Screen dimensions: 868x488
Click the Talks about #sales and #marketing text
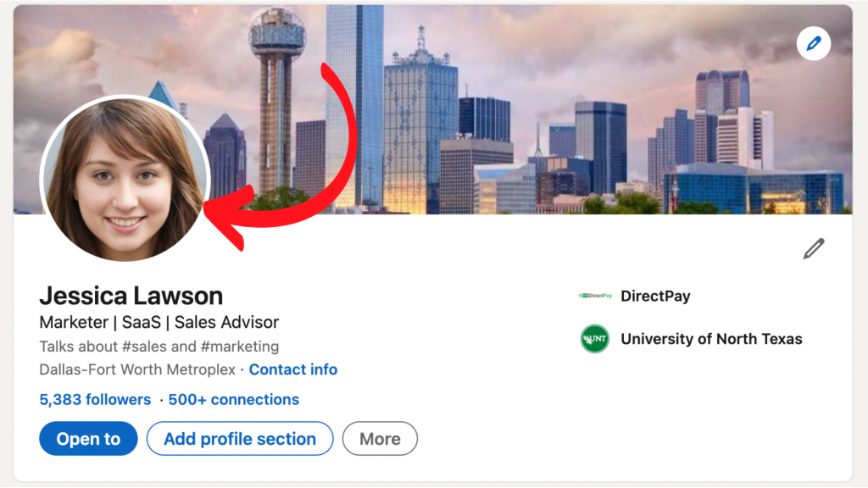coord(159,347)
